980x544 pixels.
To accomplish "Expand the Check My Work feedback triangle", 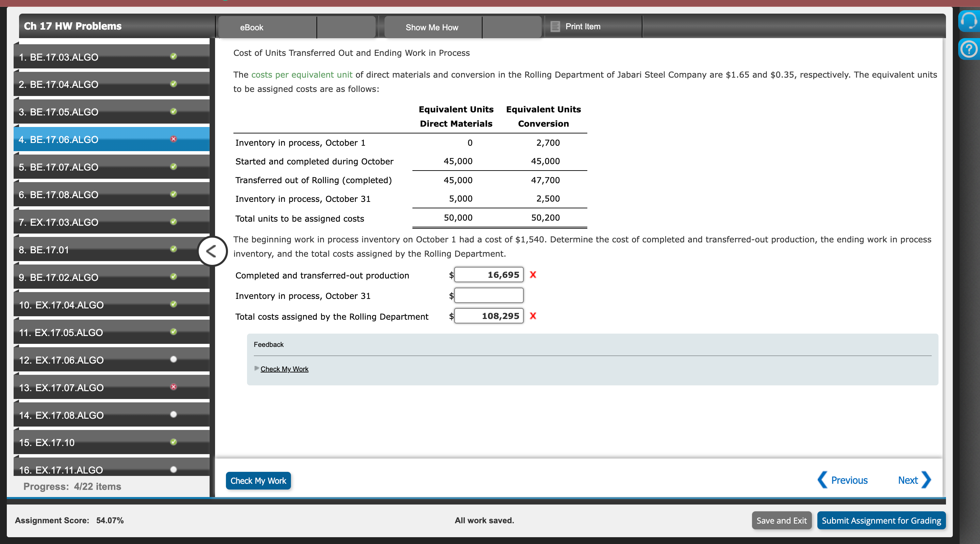I will click(257, 368).
